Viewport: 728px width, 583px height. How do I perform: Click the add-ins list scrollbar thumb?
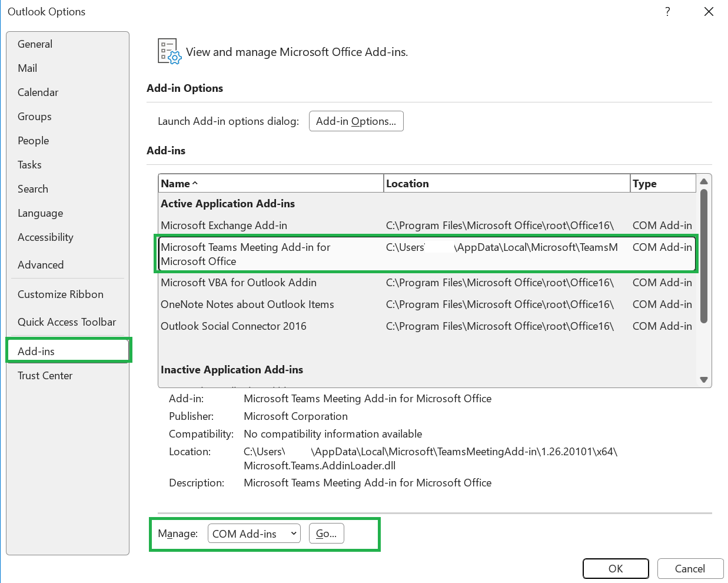703,256
